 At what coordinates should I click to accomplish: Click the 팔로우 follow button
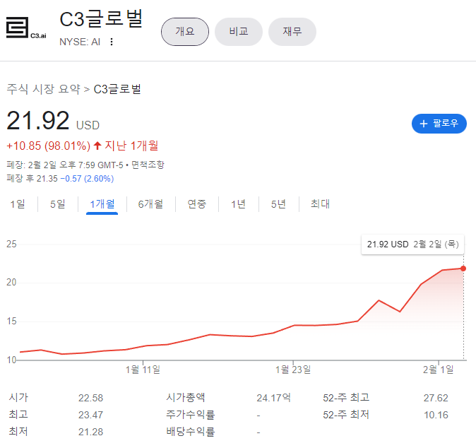pyautogui.click(x=439, y=124)
